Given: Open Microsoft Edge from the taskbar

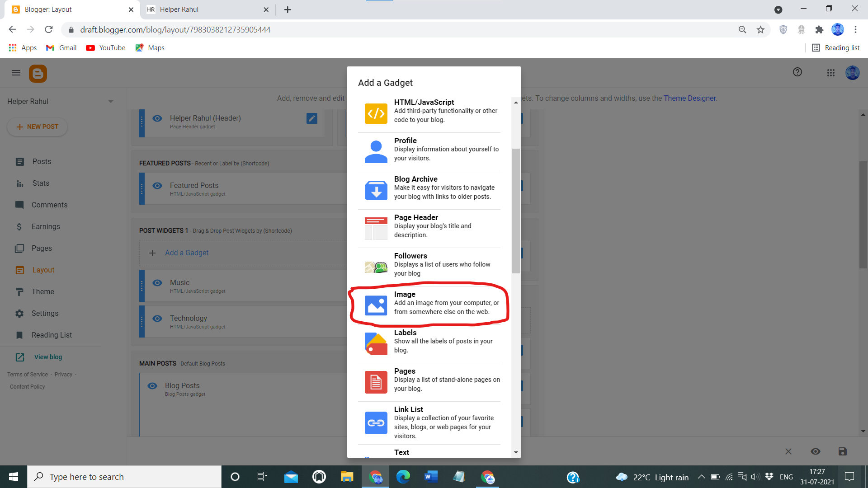Looking at the screenshot, I should click(x=403, y=477).
